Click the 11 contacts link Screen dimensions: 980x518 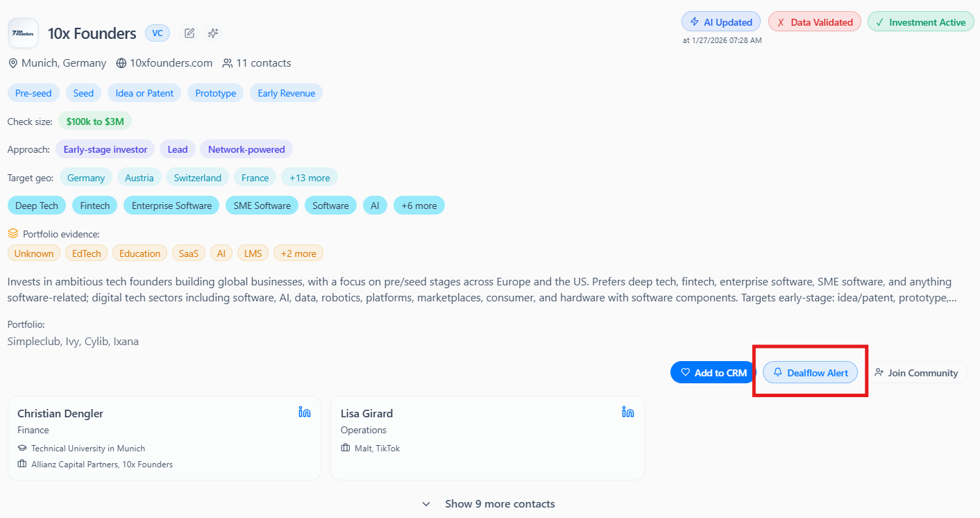tap(264, 63)
